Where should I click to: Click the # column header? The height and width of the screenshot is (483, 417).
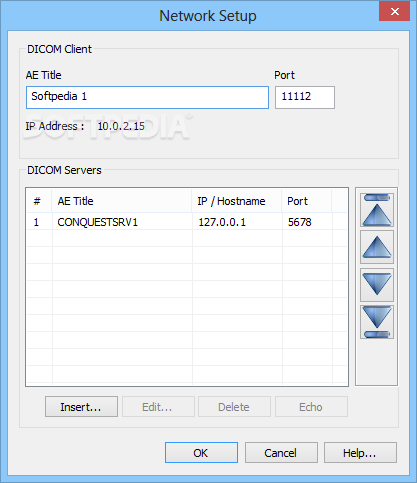point(39,201)
